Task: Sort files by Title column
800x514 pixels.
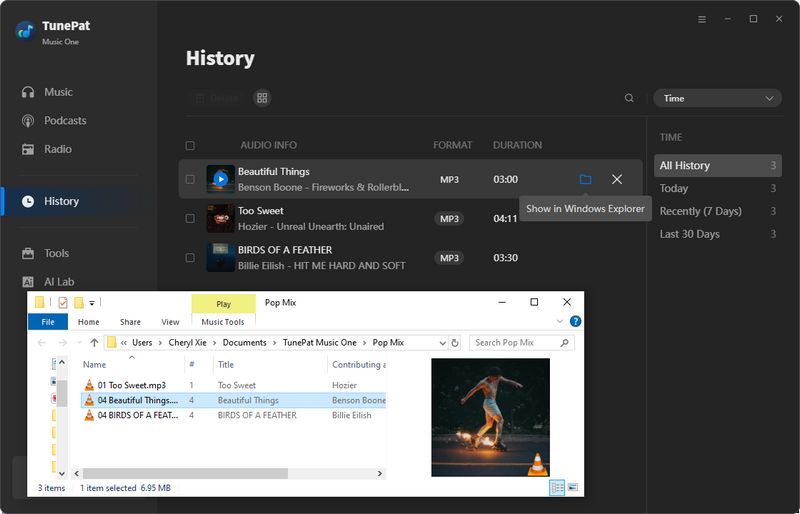Action: tap(226, 364)
